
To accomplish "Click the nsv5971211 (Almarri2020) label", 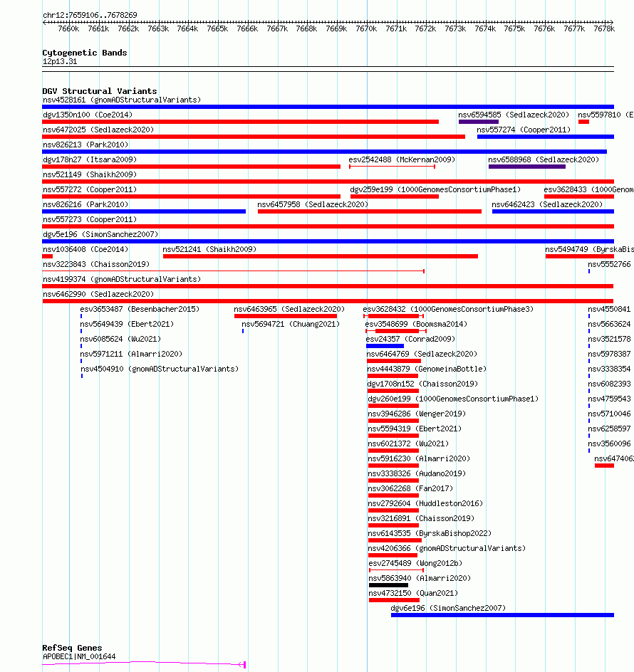I will coord(131,355).
